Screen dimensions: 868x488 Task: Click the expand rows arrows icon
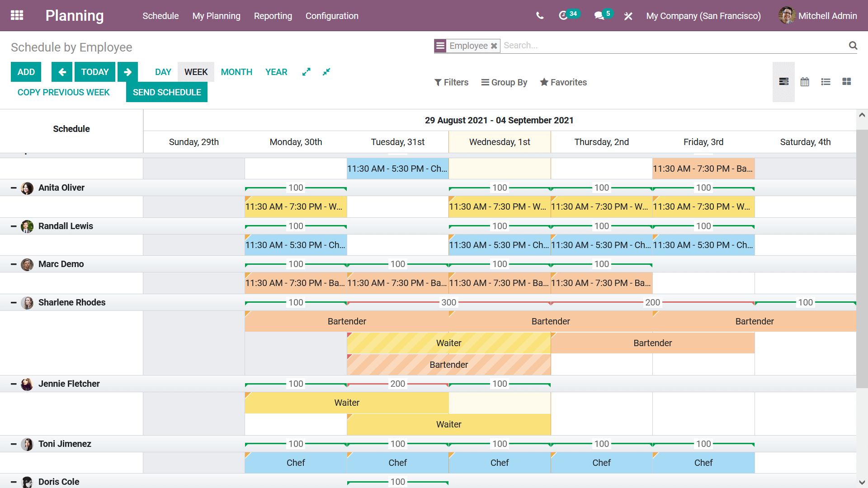tap(306, 72)
